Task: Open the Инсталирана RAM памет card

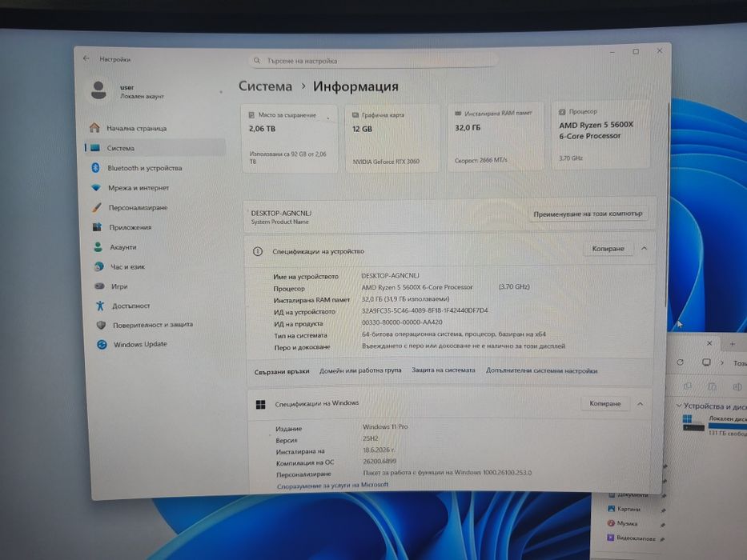Action: 495,137
